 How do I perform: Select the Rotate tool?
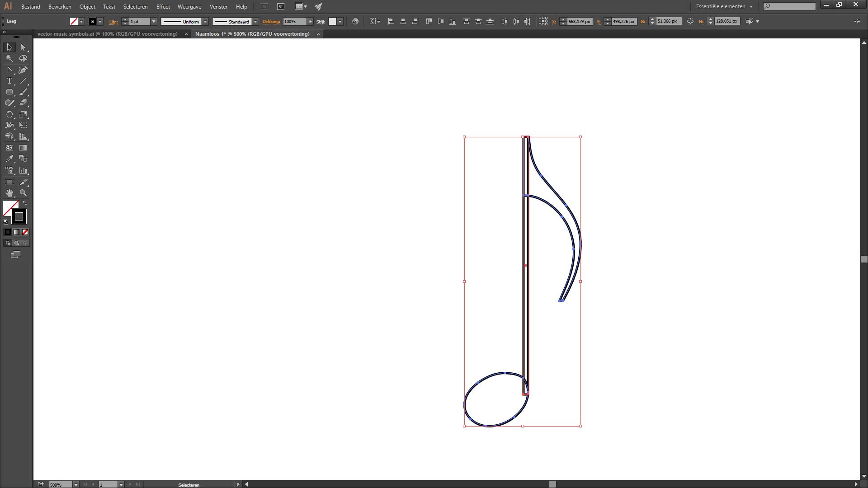tap(9, 114)
